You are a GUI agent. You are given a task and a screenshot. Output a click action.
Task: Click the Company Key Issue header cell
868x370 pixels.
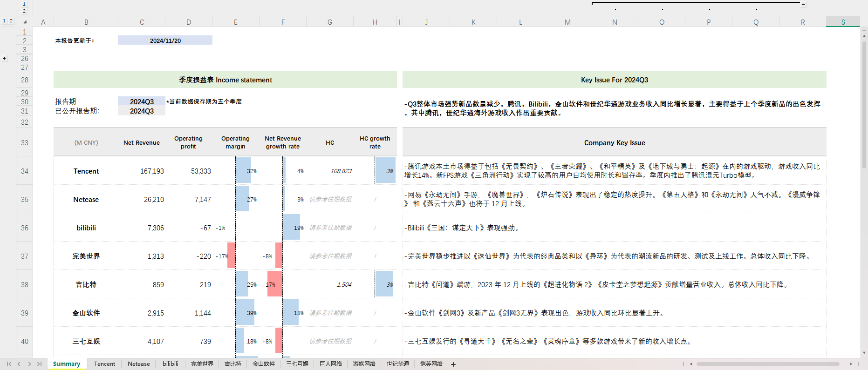click(615, 142)
